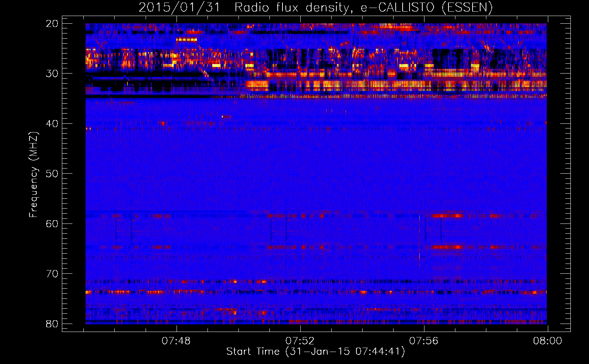Click the 08:00 time tick label
The image size is (589, 364).
click(548, 341)
